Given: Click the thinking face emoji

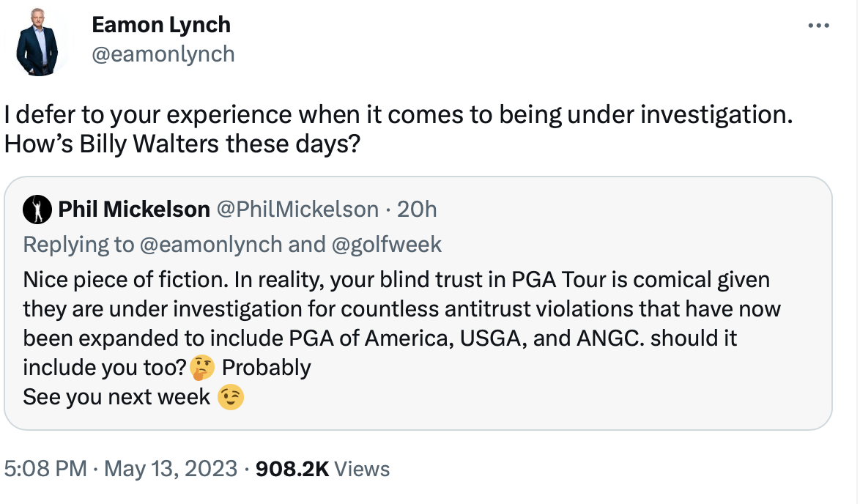Looking at the screenshot, I should coord(202,367).
